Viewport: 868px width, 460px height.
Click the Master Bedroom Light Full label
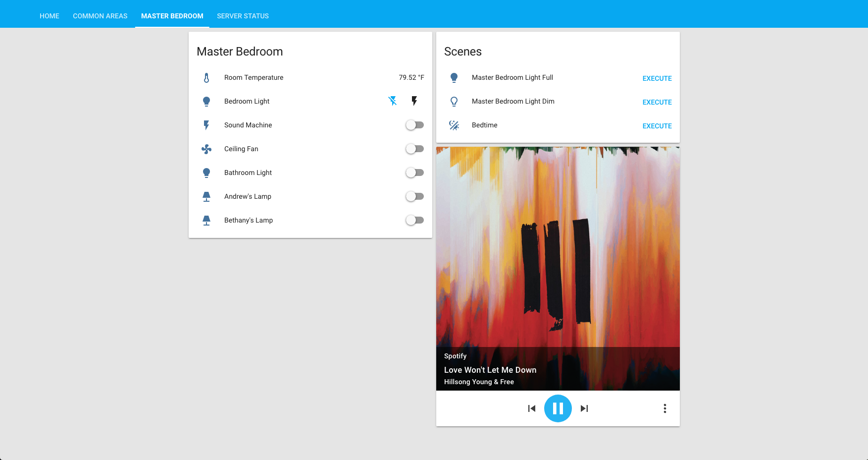(512, 77)
